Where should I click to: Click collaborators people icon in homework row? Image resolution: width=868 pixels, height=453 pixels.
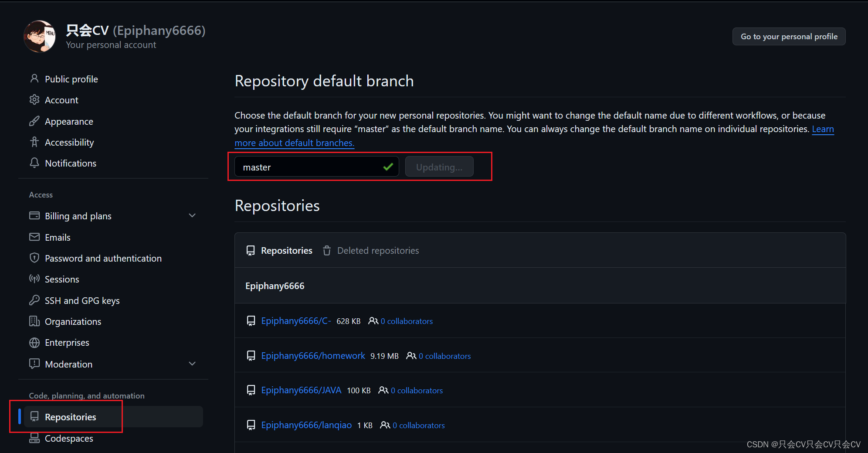point(411,356)
